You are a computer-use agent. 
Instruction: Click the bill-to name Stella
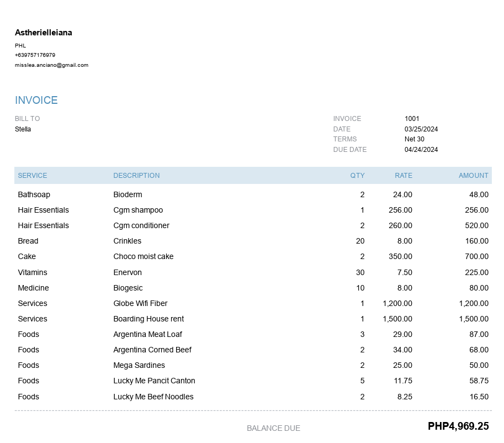coord(23,129)
